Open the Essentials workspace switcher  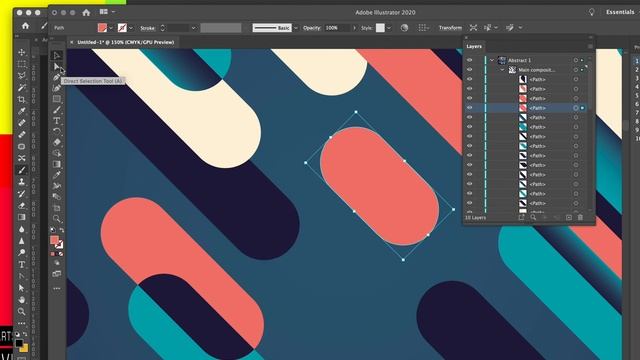[621, 12]
